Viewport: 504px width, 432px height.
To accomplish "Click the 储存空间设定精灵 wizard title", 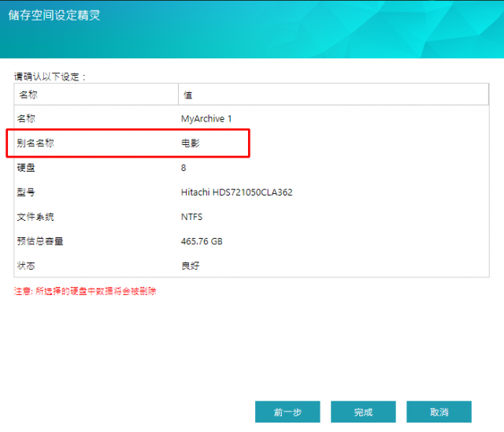I will pyautogui.click(x=54, y=15).
